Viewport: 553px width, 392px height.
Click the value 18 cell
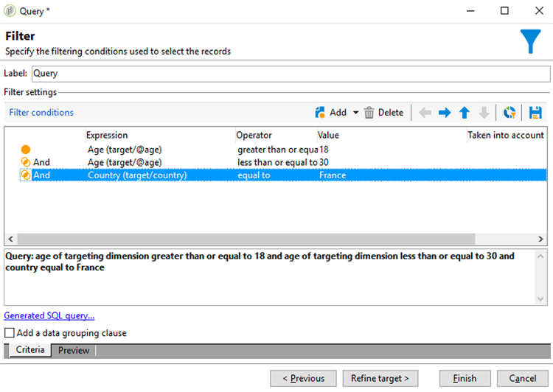pos(324,150)
